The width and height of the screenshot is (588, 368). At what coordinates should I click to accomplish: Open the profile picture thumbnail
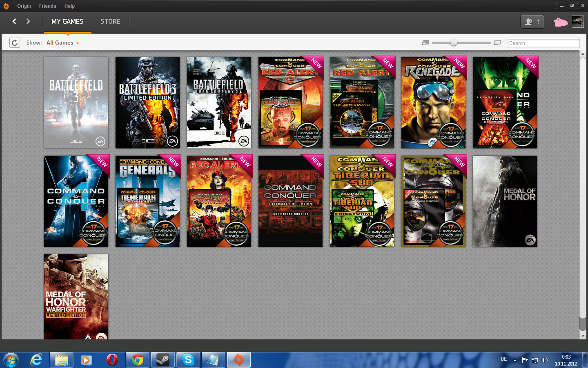click(577, 22)
